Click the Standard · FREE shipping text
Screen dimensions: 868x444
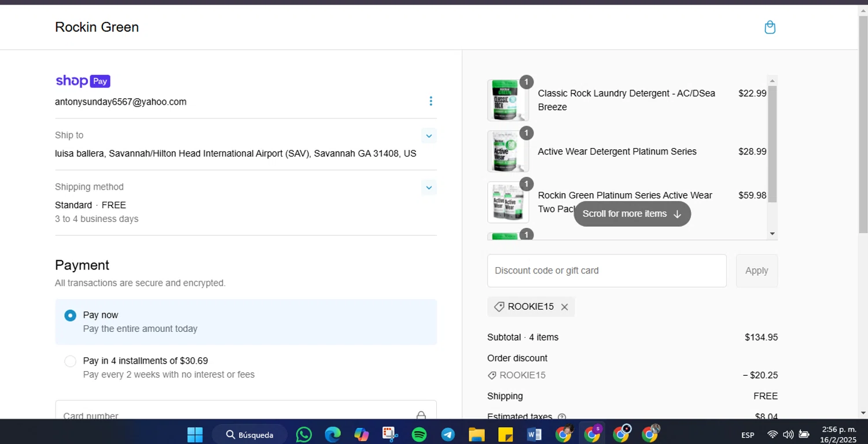pos(90,205)
